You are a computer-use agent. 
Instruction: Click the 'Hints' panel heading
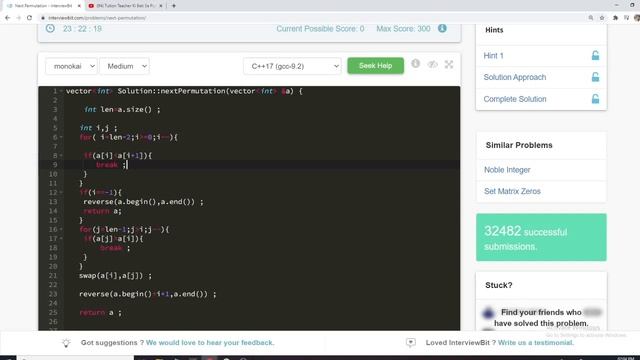494,30
